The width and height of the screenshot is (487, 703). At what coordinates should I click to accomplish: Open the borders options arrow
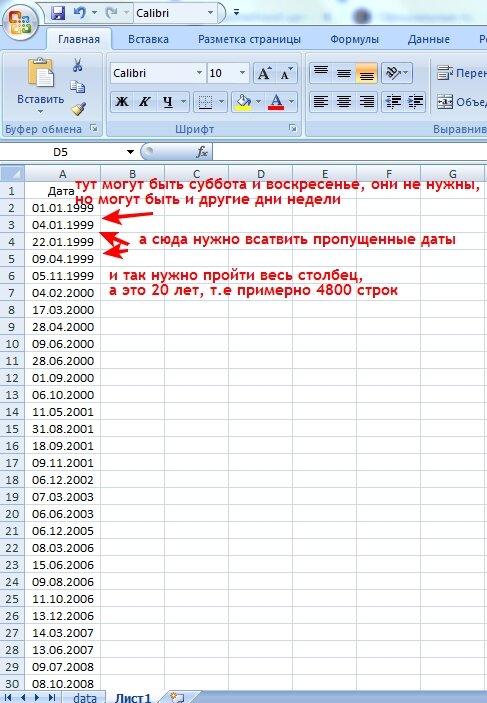tap(222, 102)
